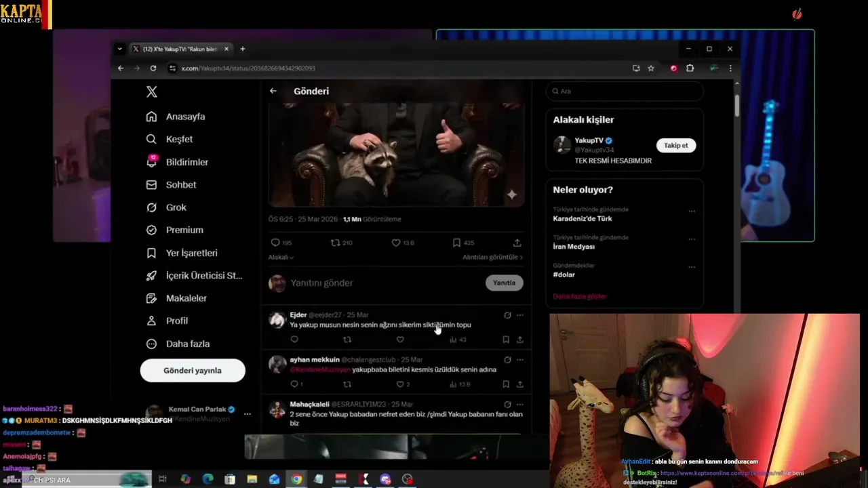Expand the Daha fazla menu
This screenshot has height=488, width=868.
(x=178, y=344)
